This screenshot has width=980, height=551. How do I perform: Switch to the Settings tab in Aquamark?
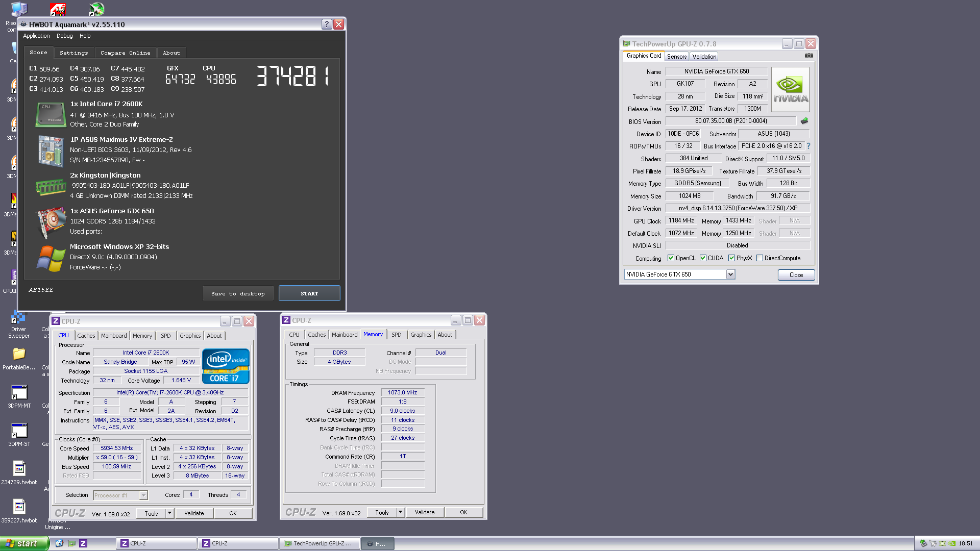(74, 53)
